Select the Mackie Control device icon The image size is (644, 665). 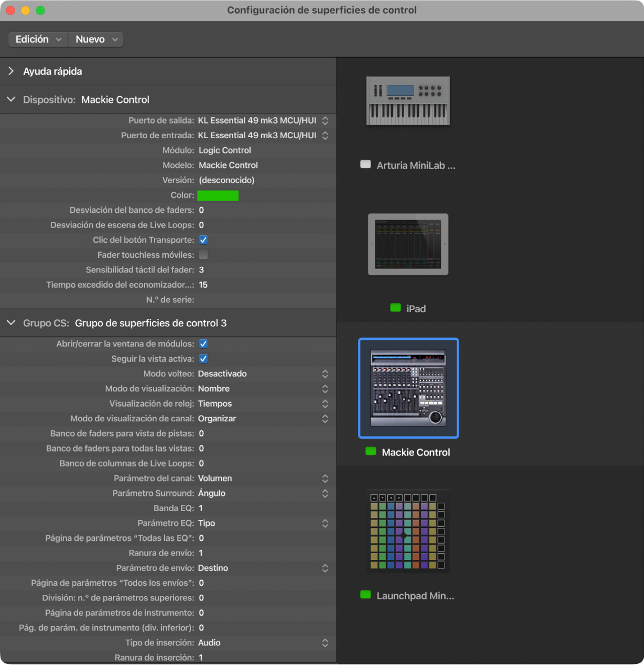408,388
